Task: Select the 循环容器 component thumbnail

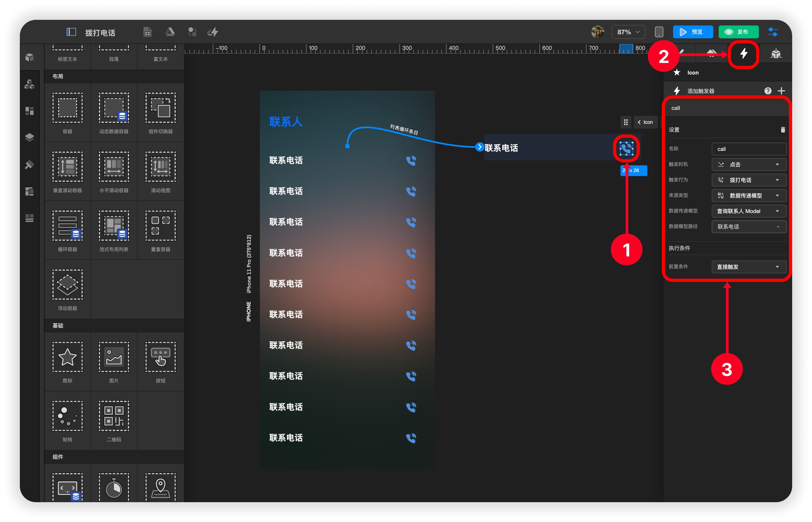Action: 67,226
